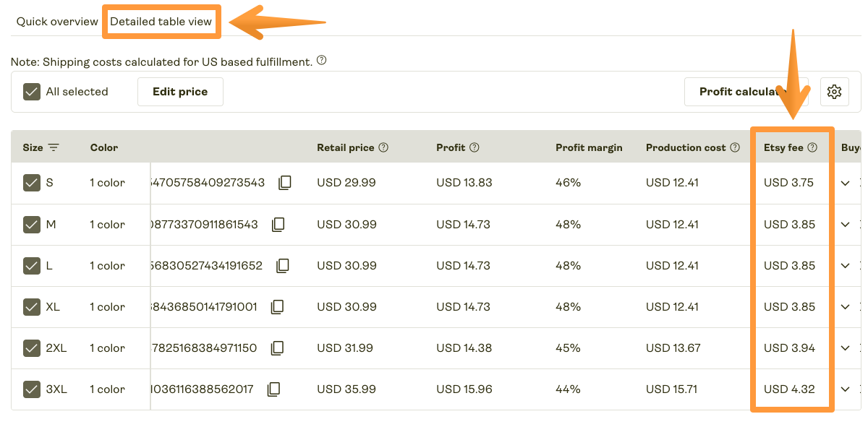Switch to the Quick overview tab
Screen dimensions: 868x427
tap(56, 21)
